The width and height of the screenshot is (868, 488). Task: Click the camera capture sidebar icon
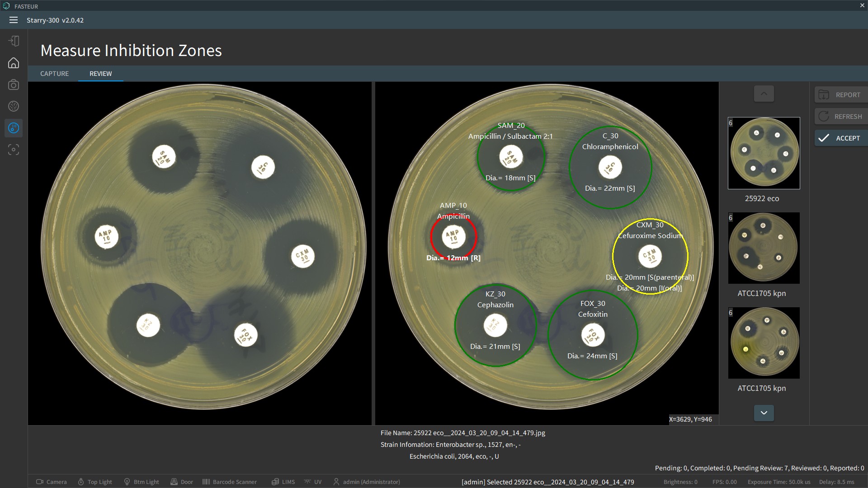pyautogui.click(x=14, y=84)
